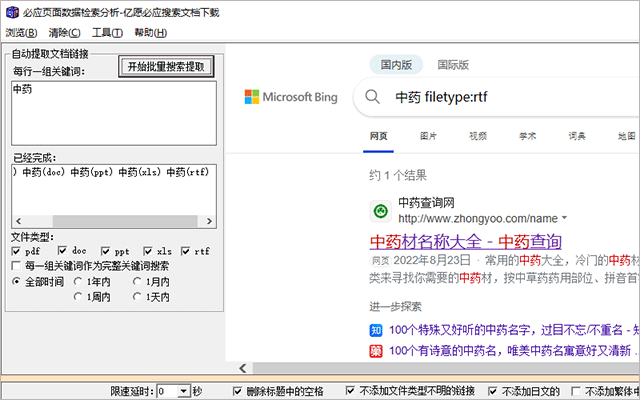Click the 中药查询网 site name
The image size is (640, 400).
pos(426,203)
